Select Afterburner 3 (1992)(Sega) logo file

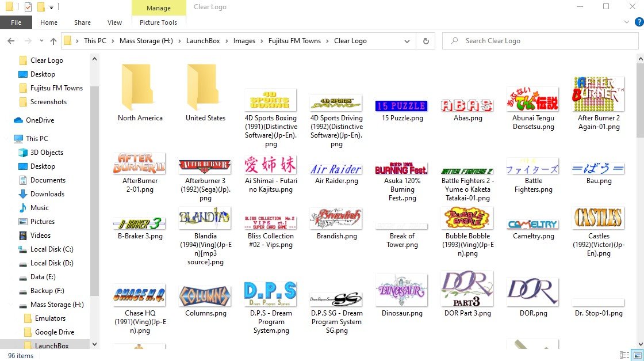point(205,180)
